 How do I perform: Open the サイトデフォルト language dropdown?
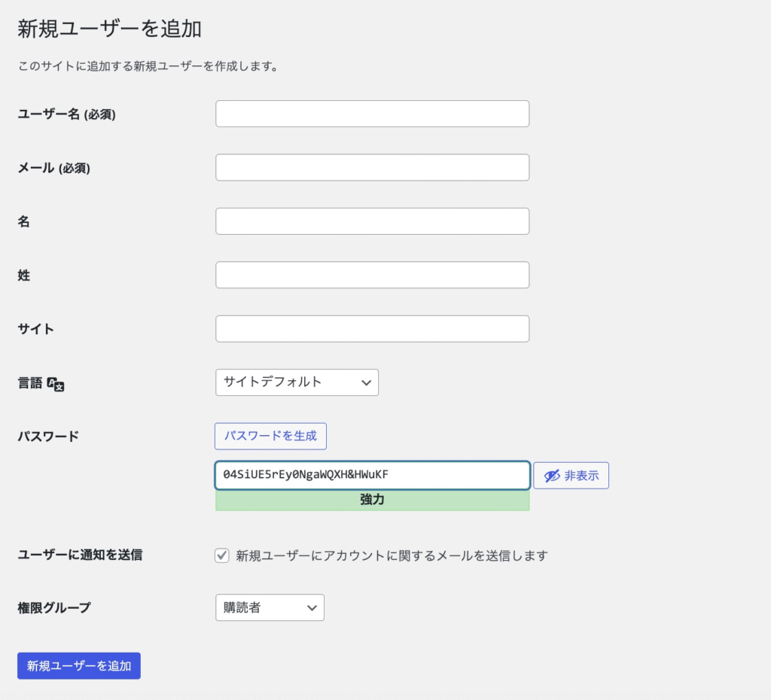[297, 382]
